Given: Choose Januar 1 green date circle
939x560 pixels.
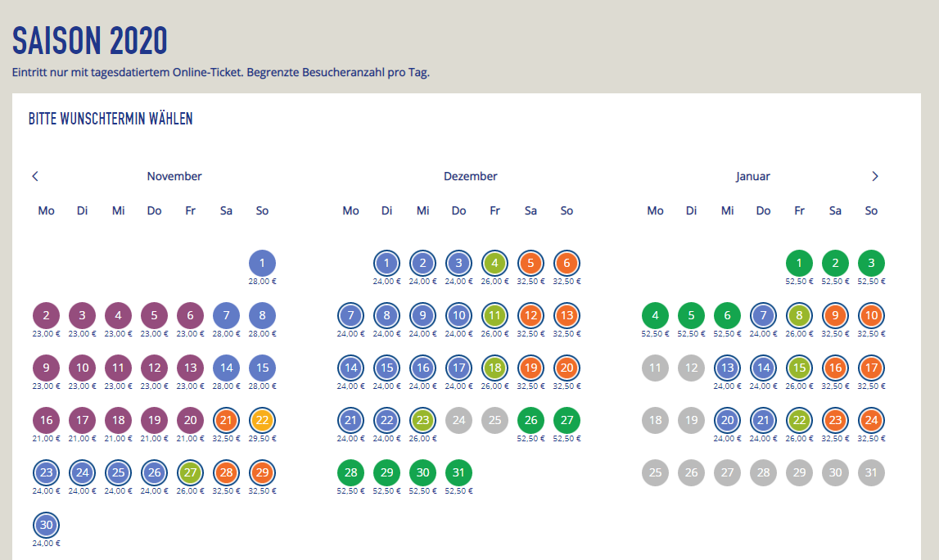Looking at the screenshot, I should click(800, 263).
